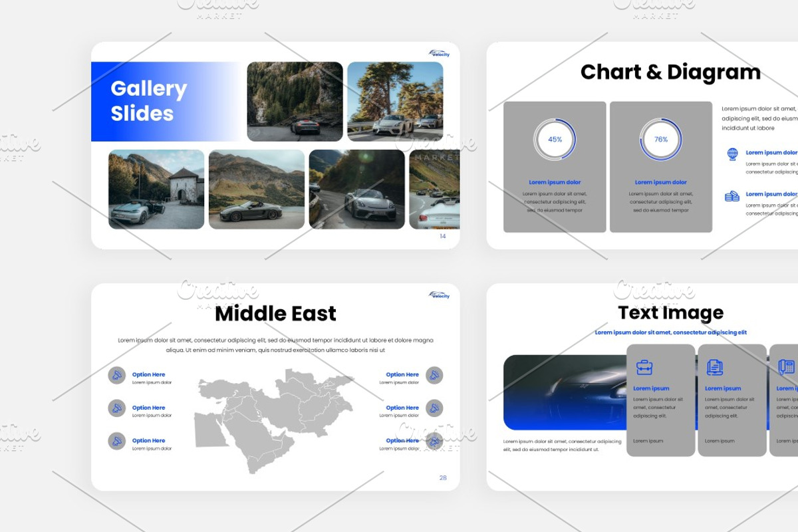Click the '76%' label inside donut chart

tap(661, 140)
